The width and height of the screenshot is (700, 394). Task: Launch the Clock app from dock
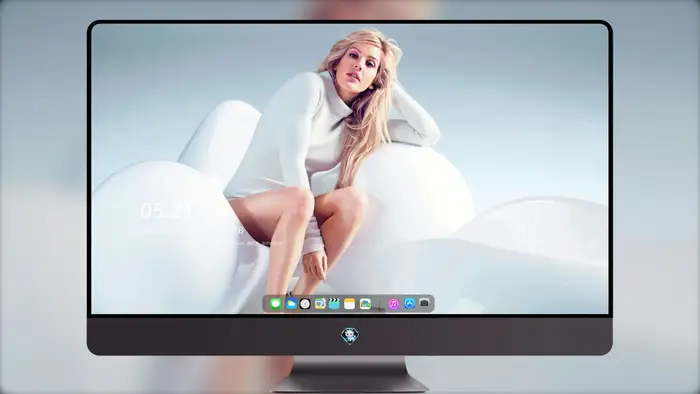point(305,304)
